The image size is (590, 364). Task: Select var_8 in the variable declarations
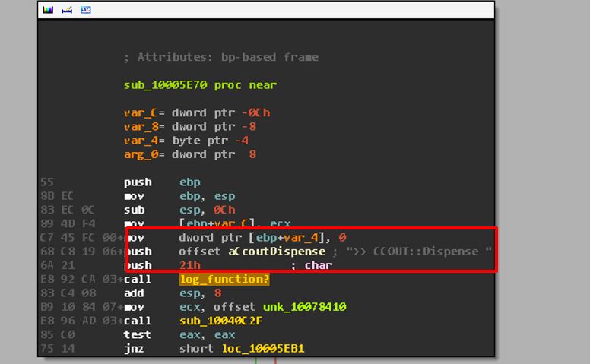point(141,127)
